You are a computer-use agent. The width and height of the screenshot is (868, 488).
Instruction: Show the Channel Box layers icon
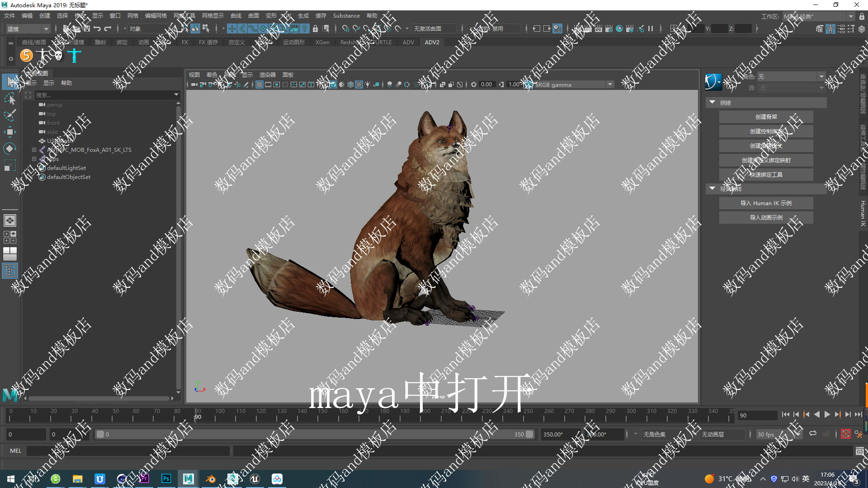tap(862, 29)
